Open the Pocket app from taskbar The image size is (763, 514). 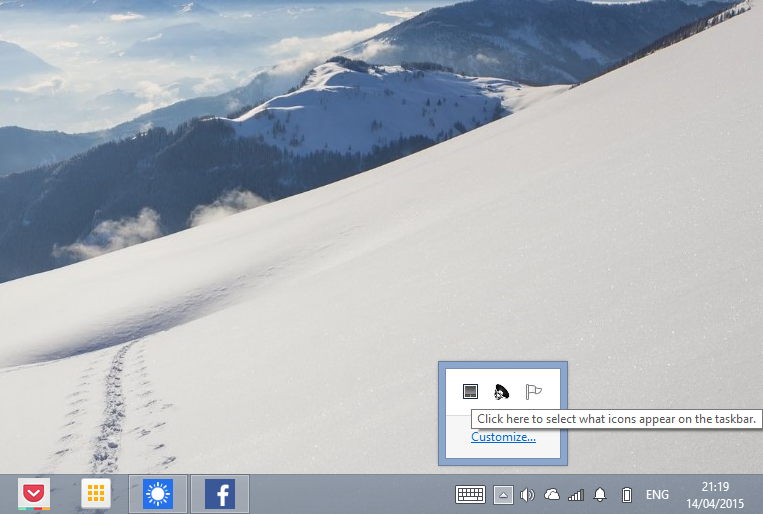34,494
